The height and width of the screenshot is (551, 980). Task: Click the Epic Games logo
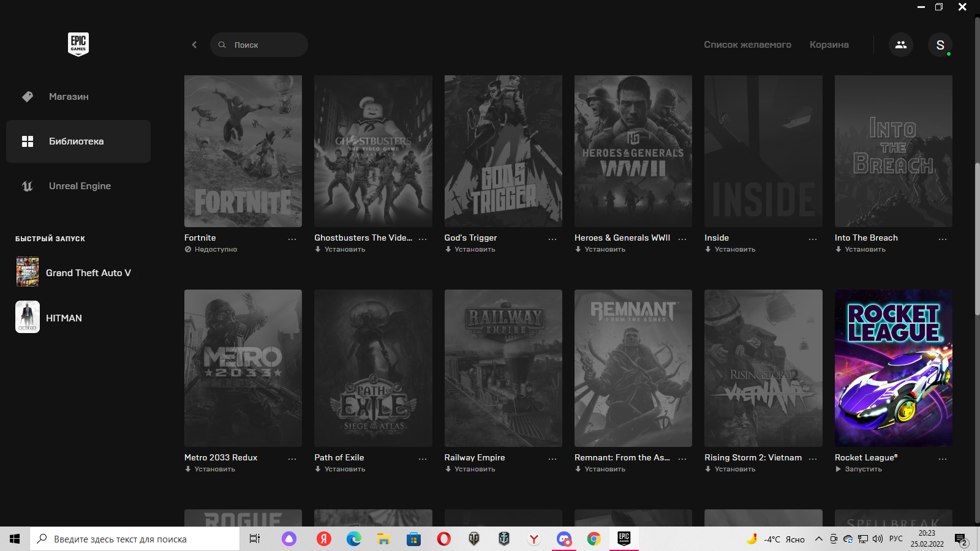coord(78,44)
